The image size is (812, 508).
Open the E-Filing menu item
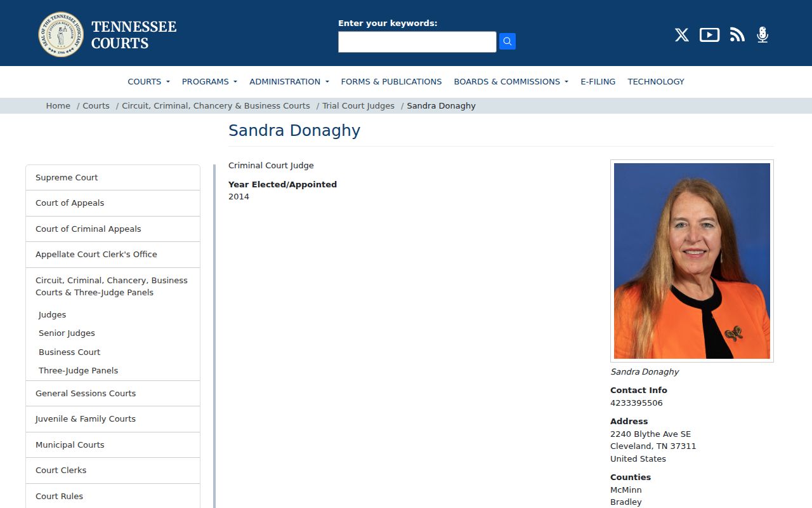(598, 81)
